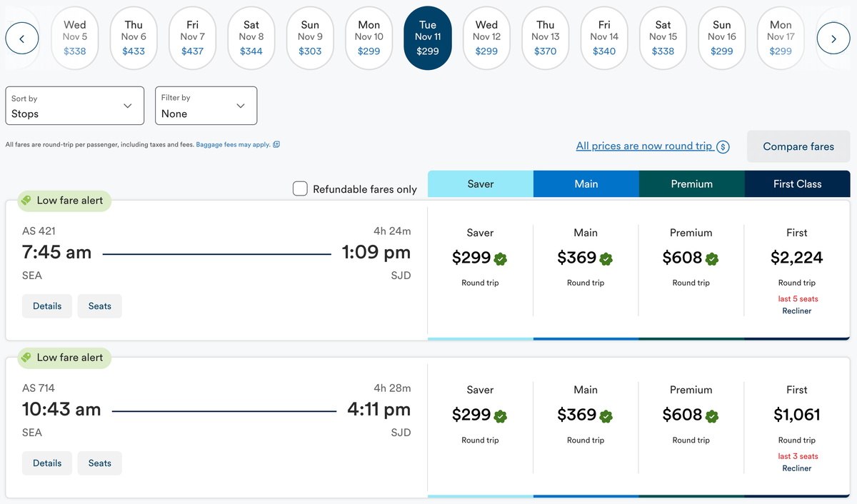Click green verified badge on AS 421 Saver fare
857x504 pixels.
click(500, 258)
